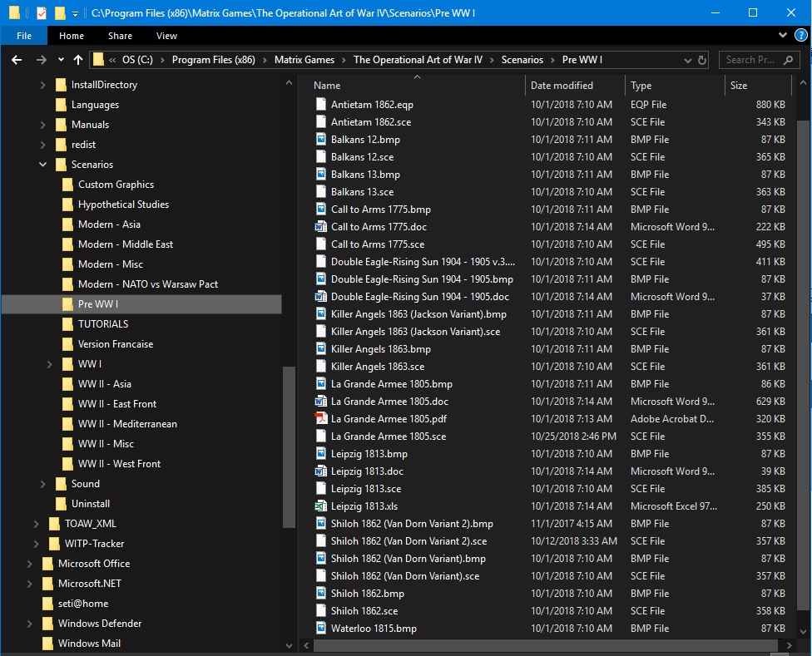Click the Call to Arms 1775.doc Word icon
This screenshot has height=656, width=812.
[321, 227]
